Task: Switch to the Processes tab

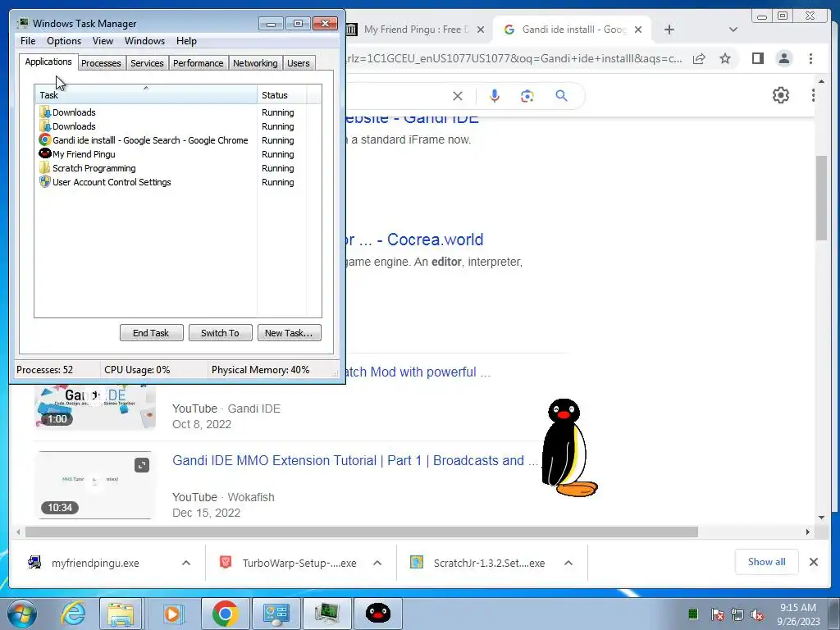Action: (x=101, y=63)
